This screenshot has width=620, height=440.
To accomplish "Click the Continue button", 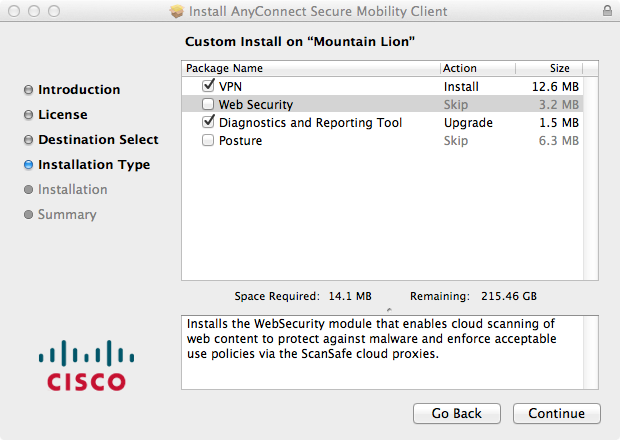I will pos(557,413).
